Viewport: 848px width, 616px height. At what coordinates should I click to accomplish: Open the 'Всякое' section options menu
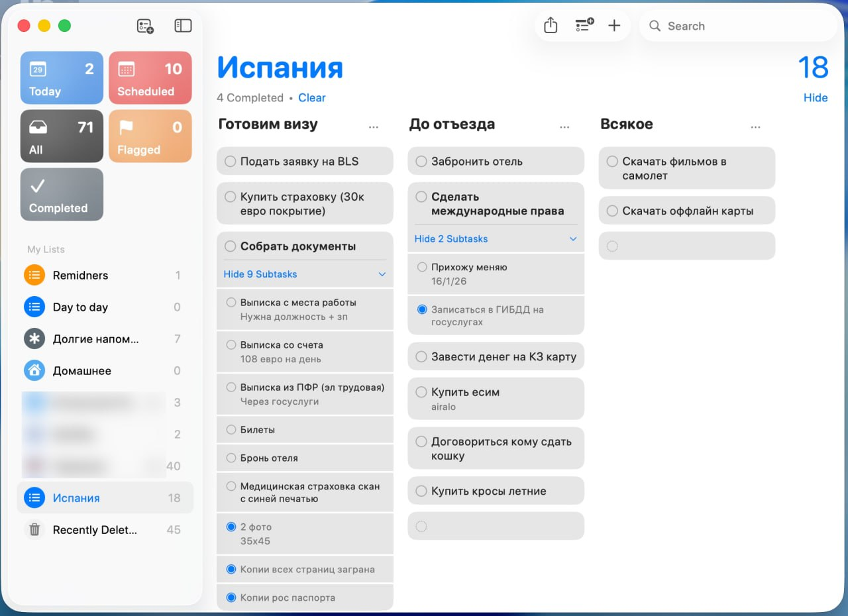point(756,126)
